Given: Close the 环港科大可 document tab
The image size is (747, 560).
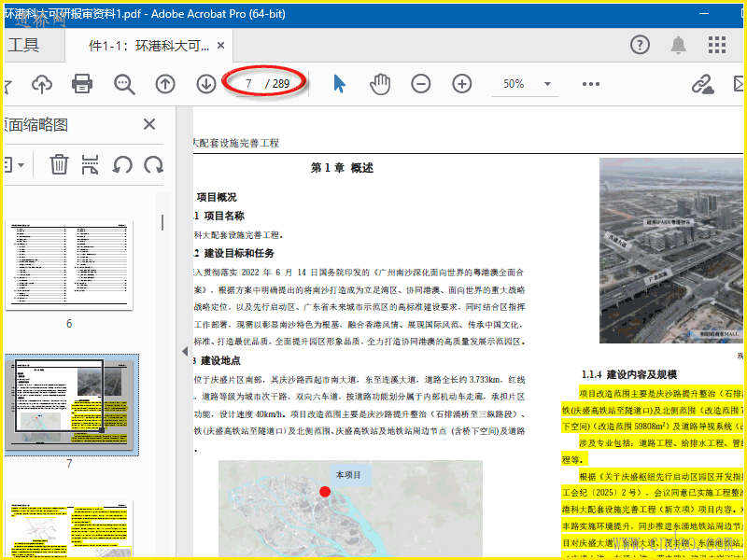Looking at the screenshot, I should (x=220, y=45).
